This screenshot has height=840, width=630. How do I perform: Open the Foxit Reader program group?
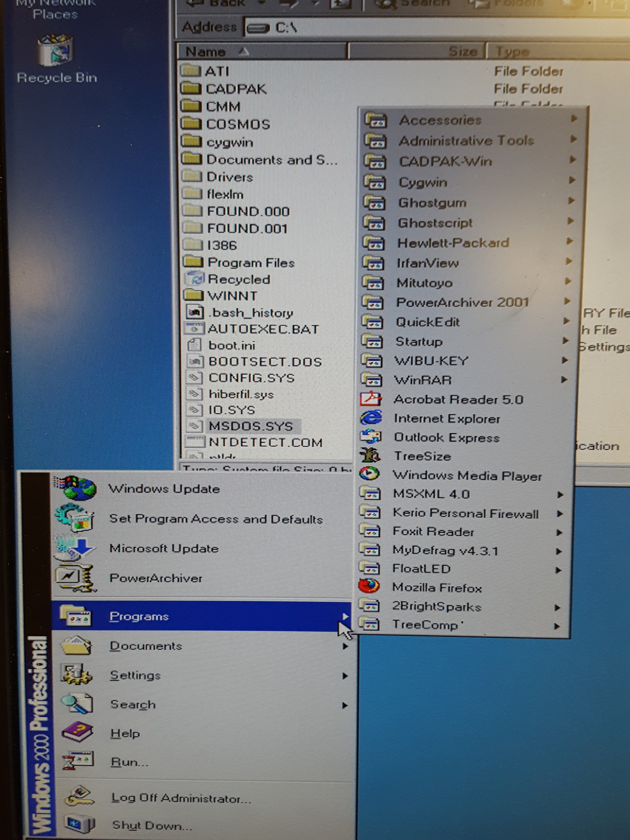click(464, 531)
